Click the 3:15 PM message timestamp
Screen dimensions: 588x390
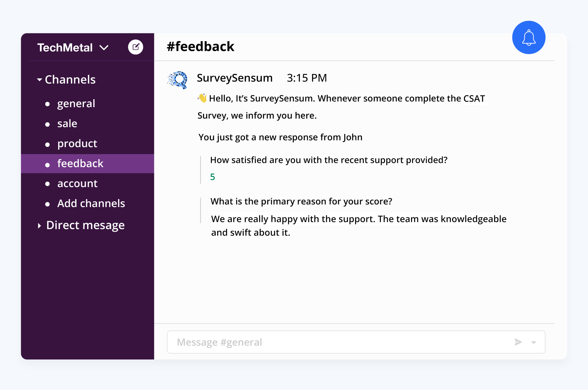click(x=307, y=78)
